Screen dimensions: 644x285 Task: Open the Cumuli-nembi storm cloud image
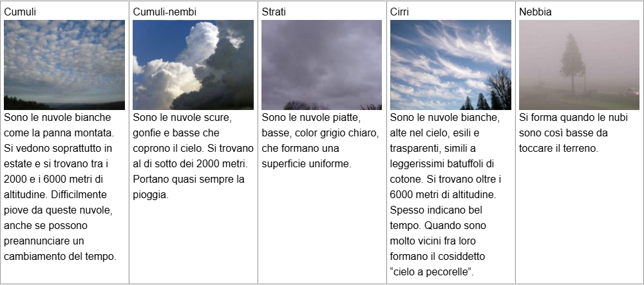[x=193, y=65]
